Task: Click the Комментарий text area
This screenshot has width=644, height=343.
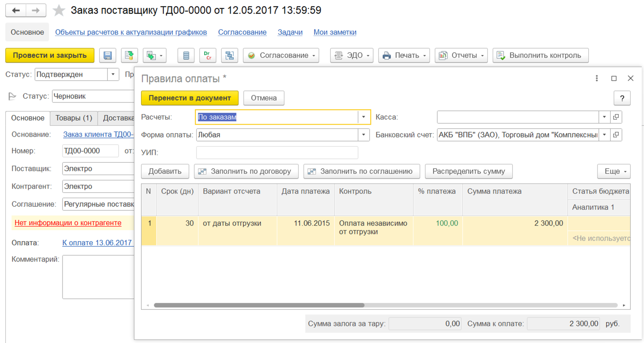Action: point(98,277)
